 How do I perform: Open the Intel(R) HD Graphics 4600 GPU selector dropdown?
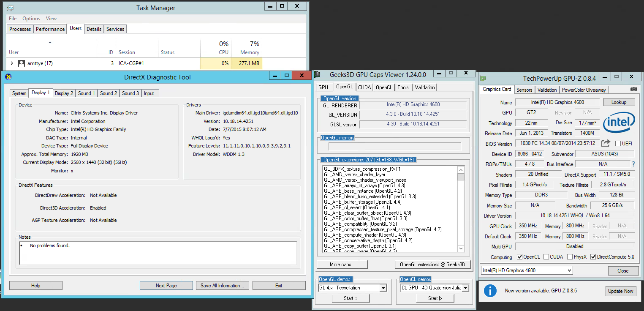coord(527,270)
